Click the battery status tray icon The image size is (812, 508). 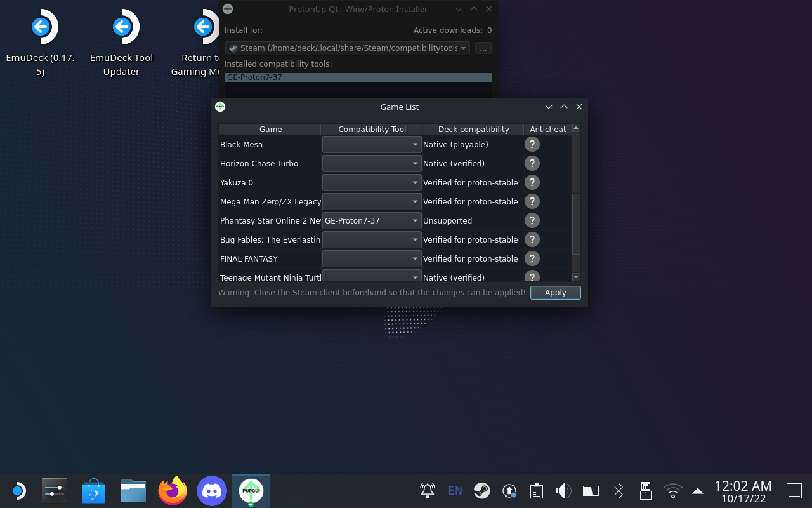[x=591, y=490]
